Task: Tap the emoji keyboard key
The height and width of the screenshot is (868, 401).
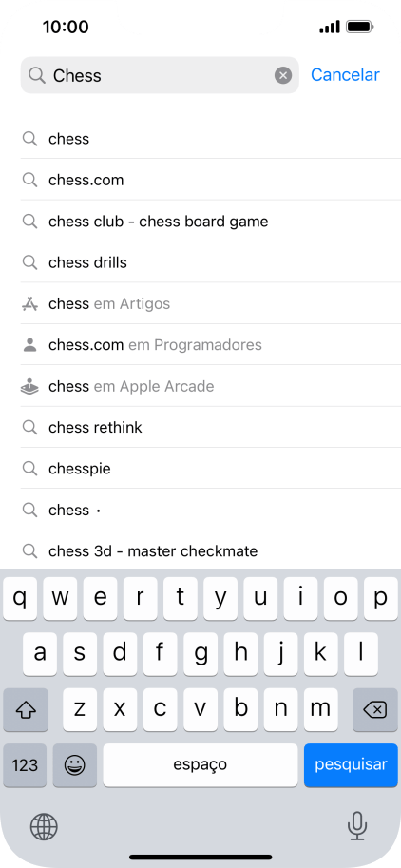Action: [75, 765]
